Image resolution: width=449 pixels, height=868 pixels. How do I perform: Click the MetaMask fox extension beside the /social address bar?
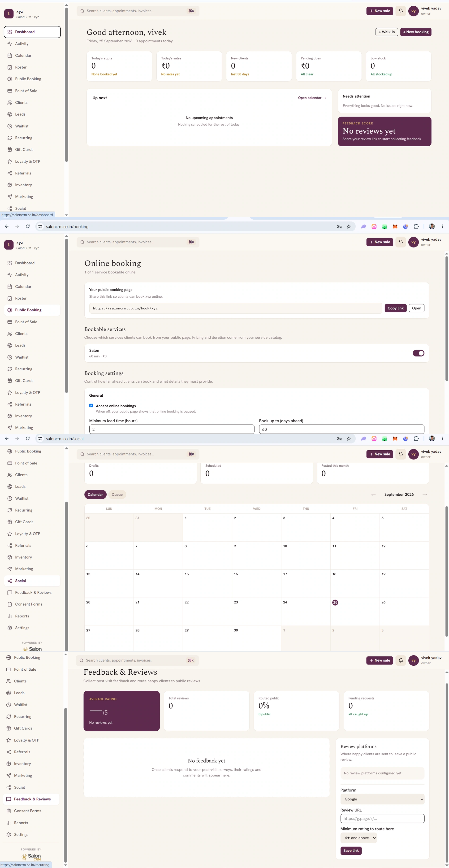pyautogui.click(x=395, y=438)
